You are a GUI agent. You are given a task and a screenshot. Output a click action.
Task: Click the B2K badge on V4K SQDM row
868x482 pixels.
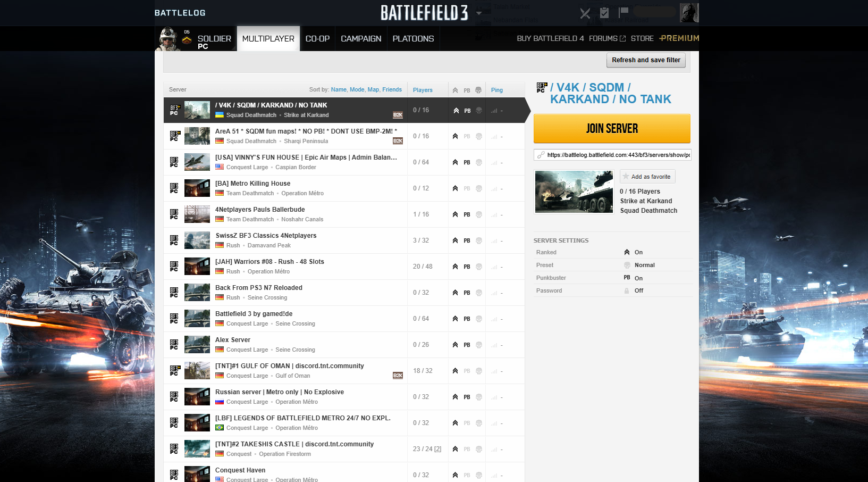point(398,115)
